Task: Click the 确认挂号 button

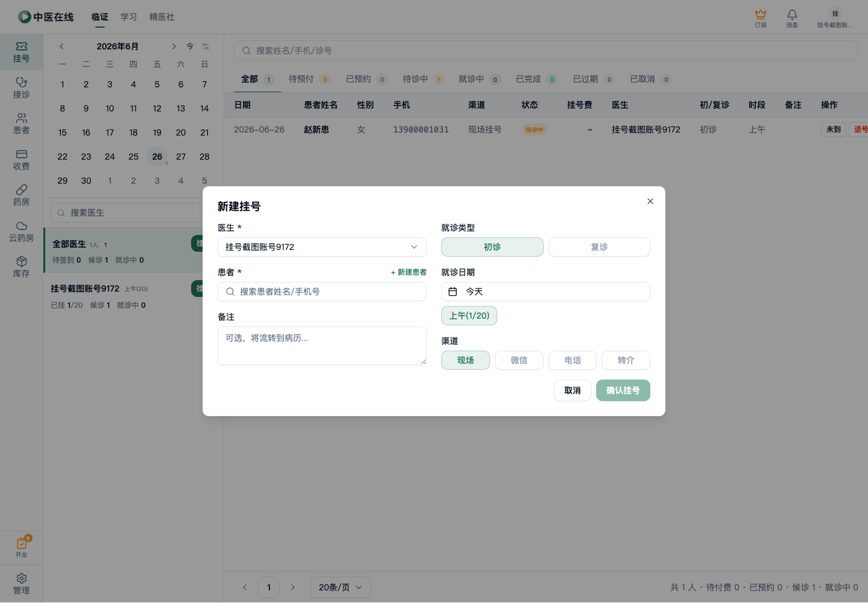Action: (623, 390)
